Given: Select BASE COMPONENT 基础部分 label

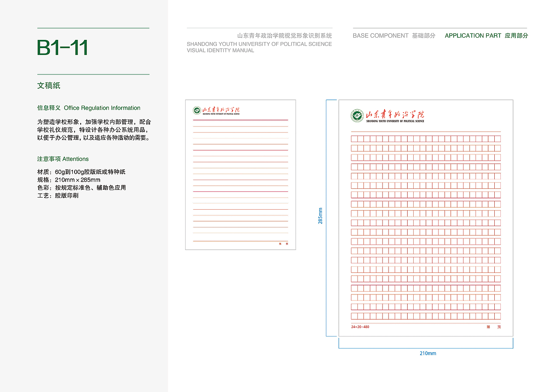Looking at the screenshot, I should pyautogui.click(x=394, y=36).
